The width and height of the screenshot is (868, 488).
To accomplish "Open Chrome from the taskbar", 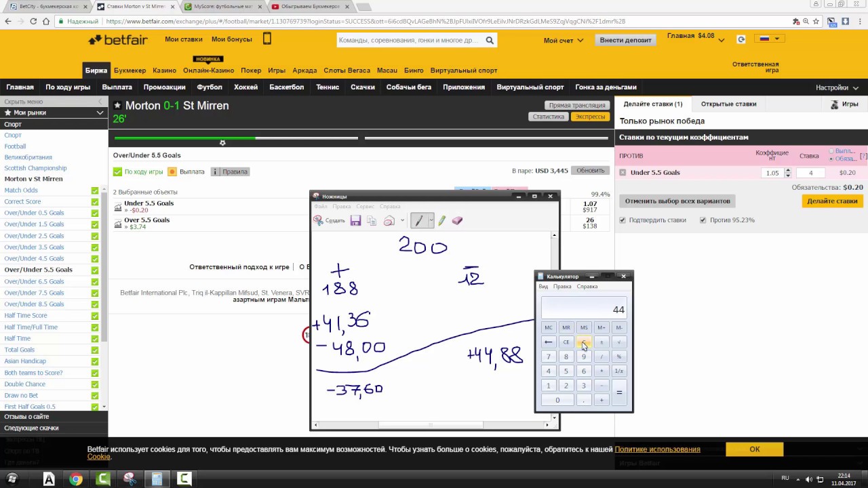I will point(76,479).
